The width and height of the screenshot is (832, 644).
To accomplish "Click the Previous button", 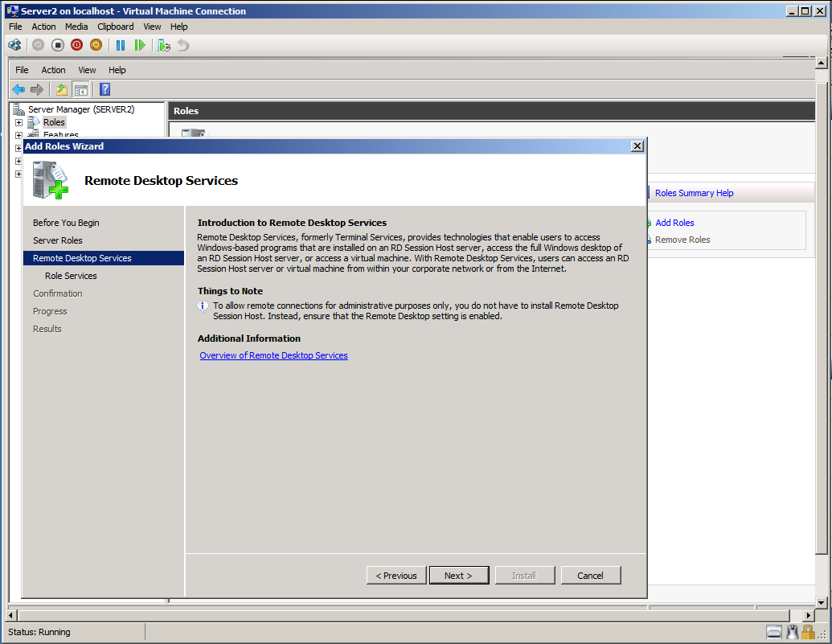I will (x=396, y=576).
